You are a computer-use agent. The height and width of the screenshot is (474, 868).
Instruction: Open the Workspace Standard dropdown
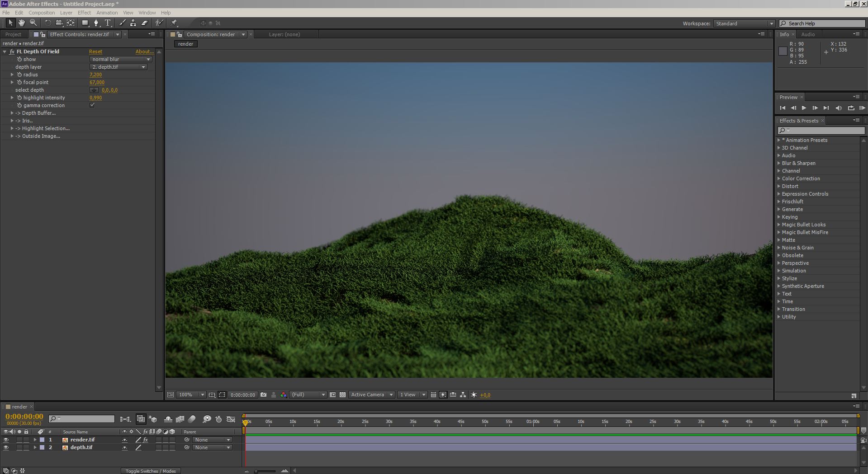tap(744, 23)
